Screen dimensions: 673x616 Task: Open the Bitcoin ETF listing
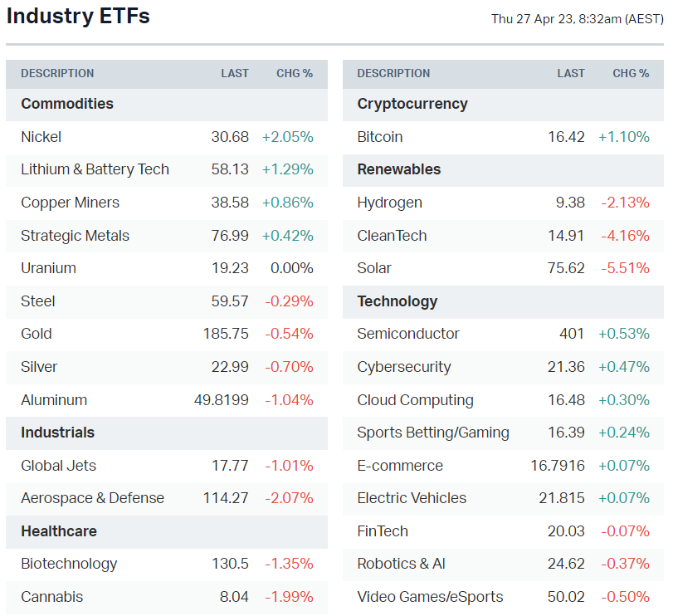tap(380, 137)
